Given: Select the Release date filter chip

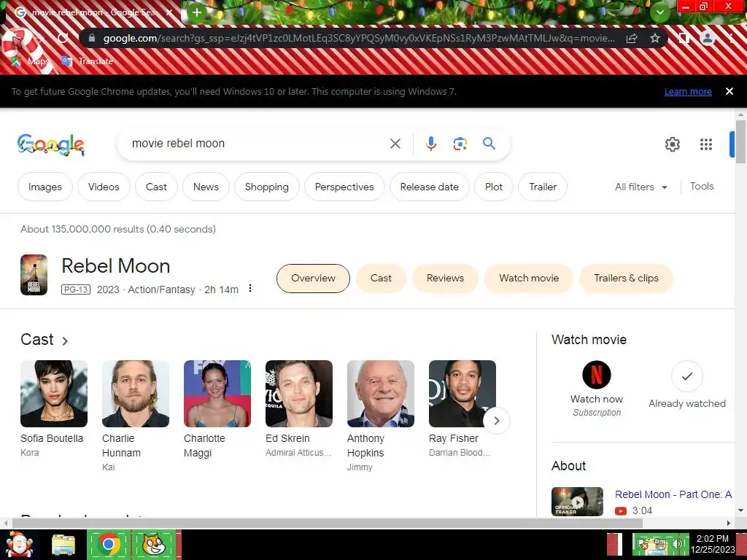Looking at the screenshot, I should [x=429, y=187].
